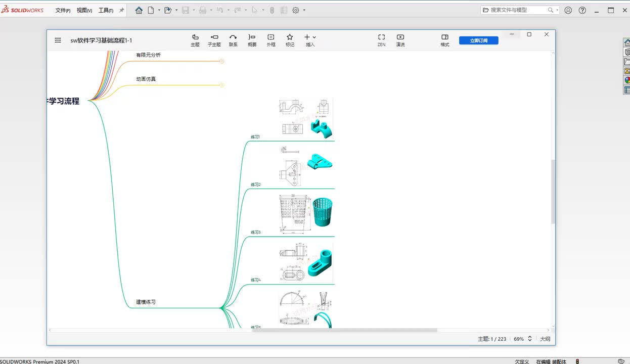Add a summary (概要)
This screenshot has height=364, width=630.
252,40
